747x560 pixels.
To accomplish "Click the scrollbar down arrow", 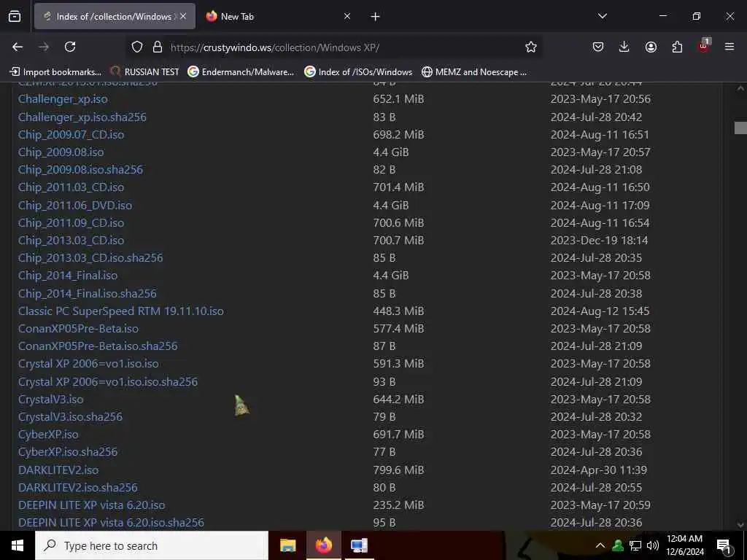I will click(x=740, y=525).
